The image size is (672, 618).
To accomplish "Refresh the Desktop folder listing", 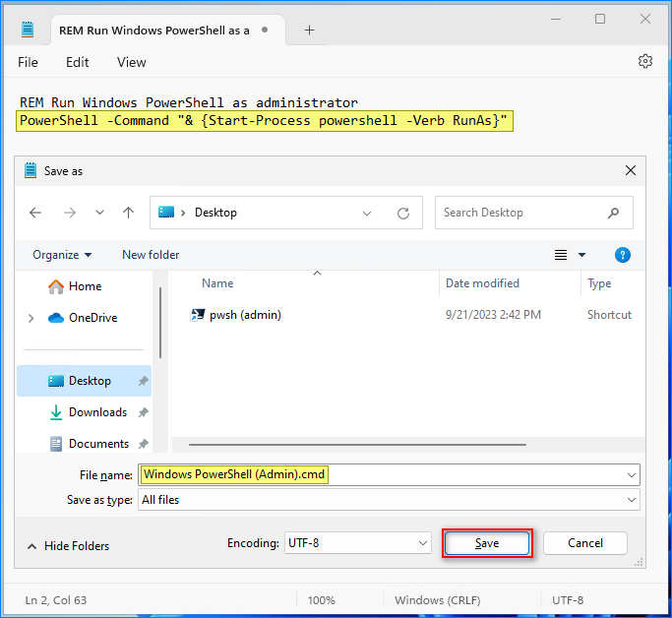I will (x=403, y=213).
